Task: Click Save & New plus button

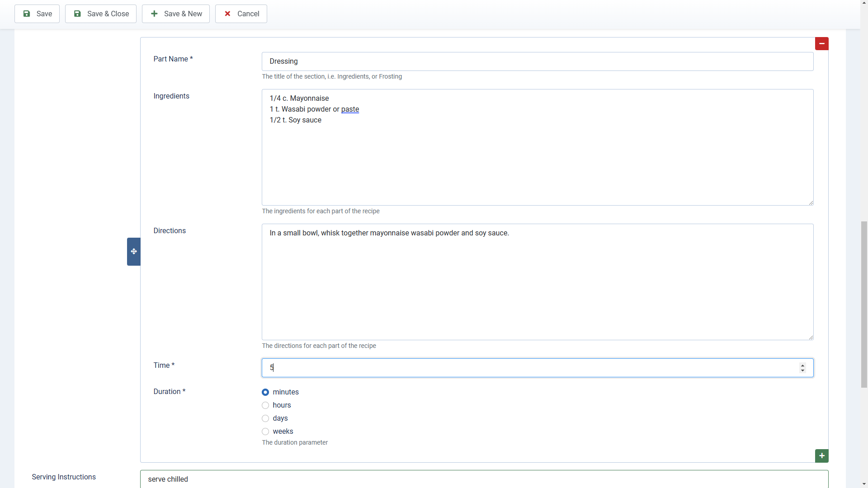Action: 175,14
